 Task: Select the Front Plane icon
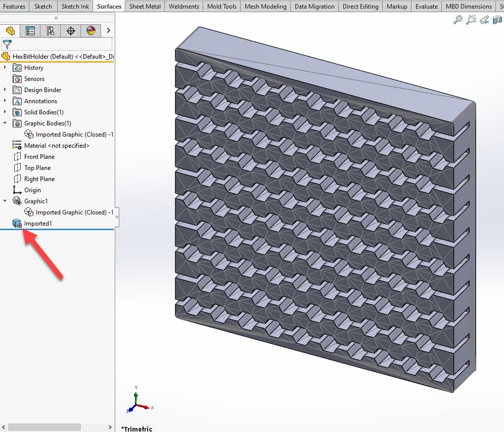(17, 157)
